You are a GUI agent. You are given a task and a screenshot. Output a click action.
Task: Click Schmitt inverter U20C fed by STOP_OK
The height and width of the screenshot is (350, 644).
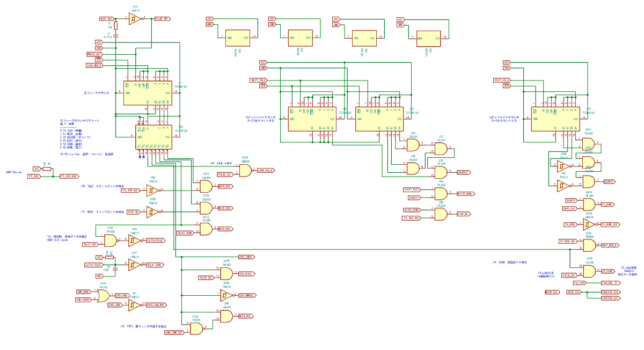click(x=153, y=212)
